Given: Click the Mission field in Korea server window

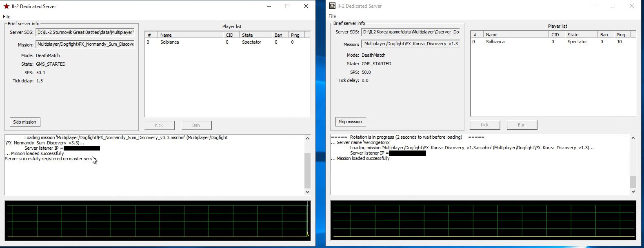Looking at the screenshot, I should pyautogui.click(x=411, y=44).
